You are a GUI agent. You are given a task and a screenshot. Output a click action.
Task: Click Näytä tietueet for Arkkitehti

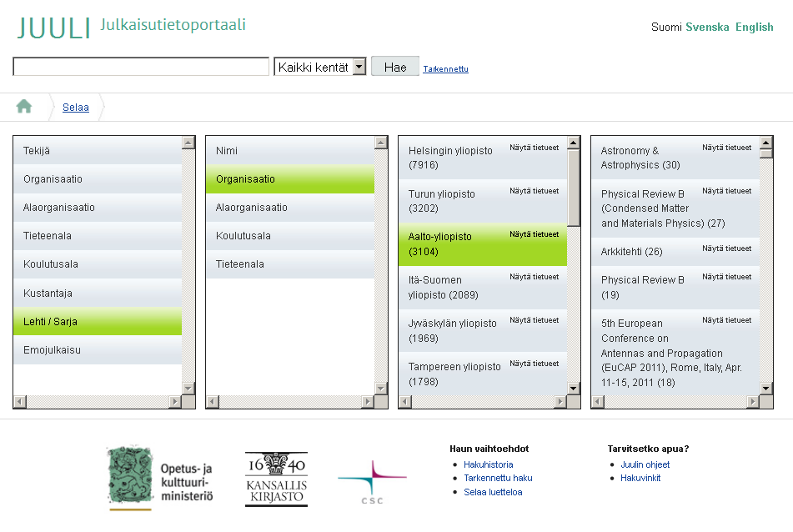tap(727, 248)
